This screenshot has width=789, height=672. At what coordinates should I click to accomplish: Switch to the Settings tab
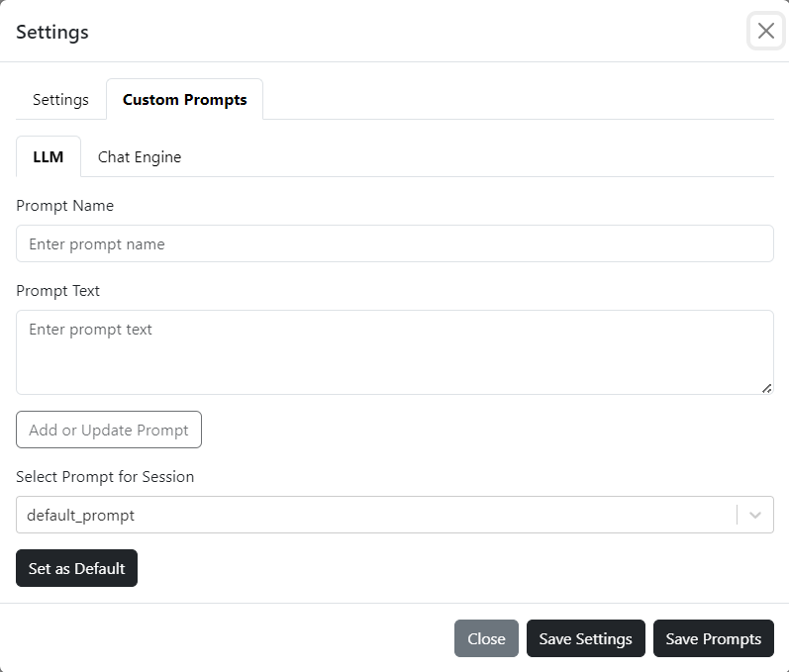[60, 100]
